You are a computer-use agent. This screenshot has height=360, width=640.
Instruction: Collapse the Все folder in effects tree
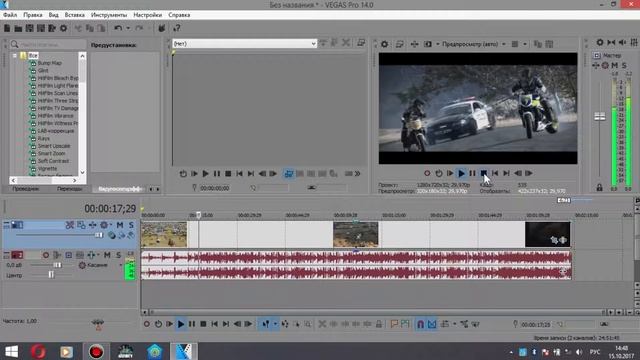coord(15,56)
